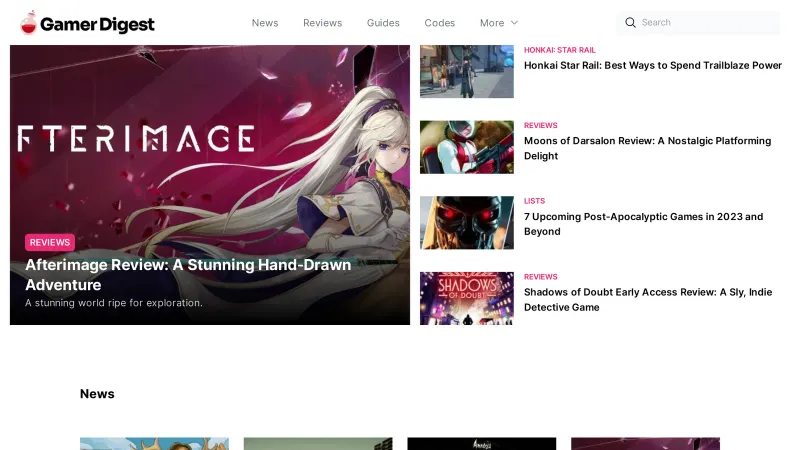800x450 pixels.
Task: Select the Codes navigation item
Action: [439, 23]
